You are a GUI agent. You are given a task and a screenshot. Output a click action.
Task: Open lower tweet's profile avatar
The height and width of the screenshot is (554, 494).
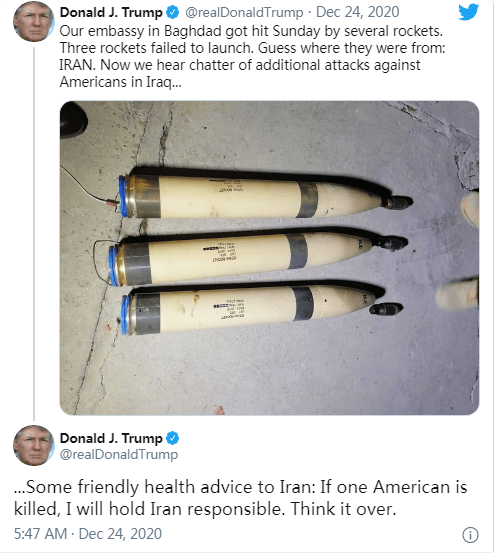[34, 445]
